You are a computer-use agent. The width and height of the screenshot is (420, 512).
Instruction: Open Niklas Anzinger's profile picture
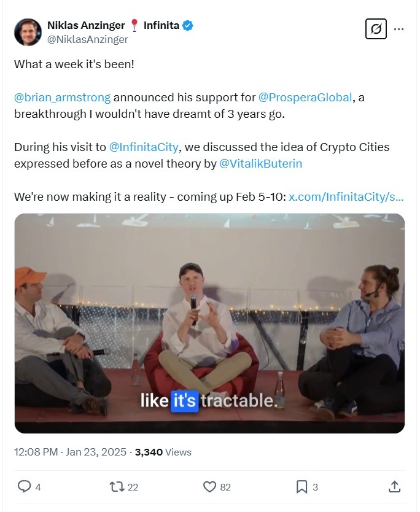pyautogui.click(x=28, y=32)
